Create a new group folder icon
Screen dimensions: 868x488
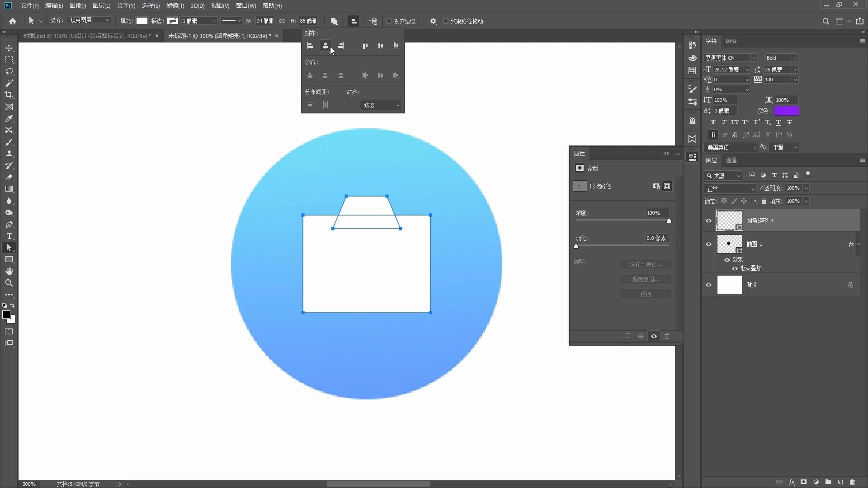pyautogui.click(x=828, y=482)
